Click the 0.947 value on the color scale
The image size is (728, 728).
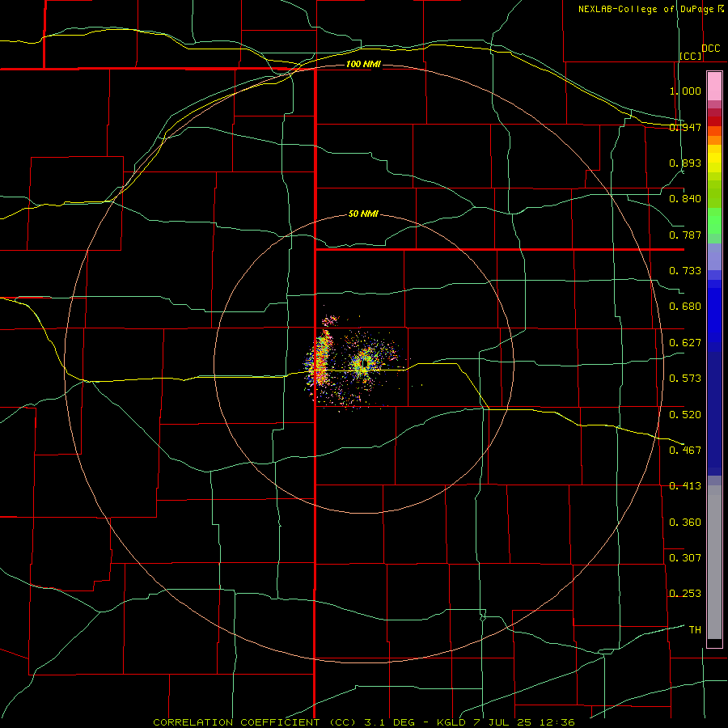click(x=685, y=127)
